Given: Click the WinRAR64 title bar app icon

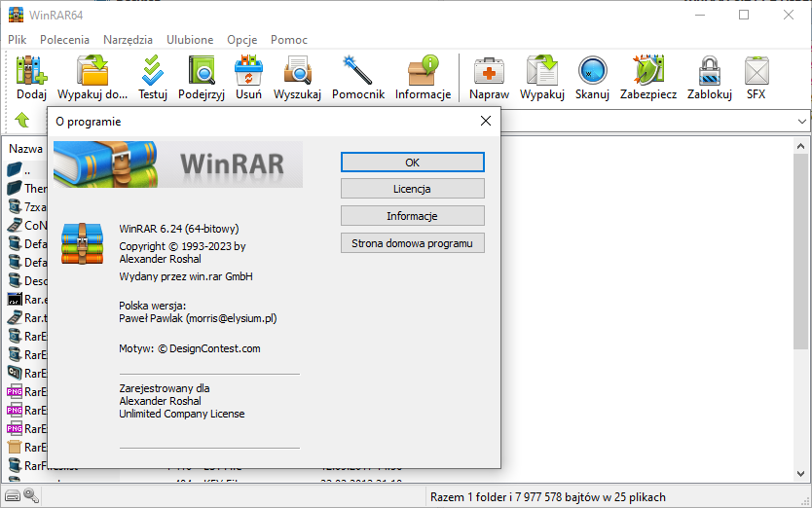Looking at the screenshot, I should [x=16, y=15].
